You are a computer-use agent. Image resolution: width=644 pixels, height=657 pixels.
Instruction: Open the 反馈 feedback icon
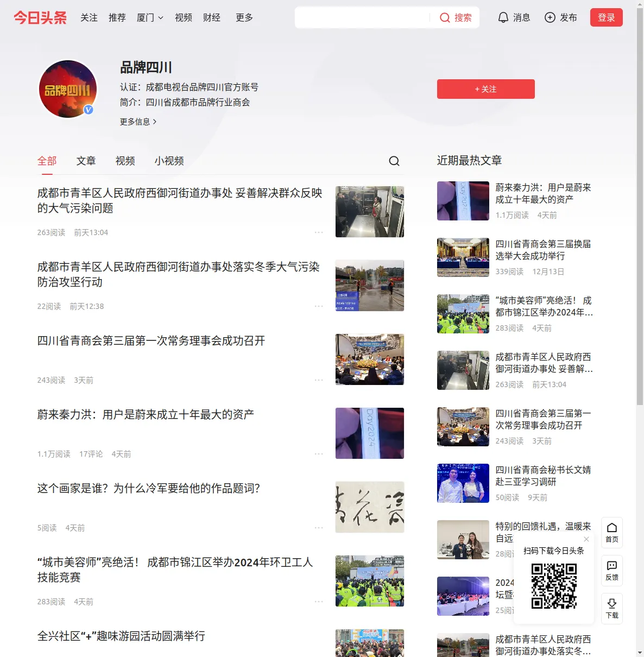pos(612,571)
